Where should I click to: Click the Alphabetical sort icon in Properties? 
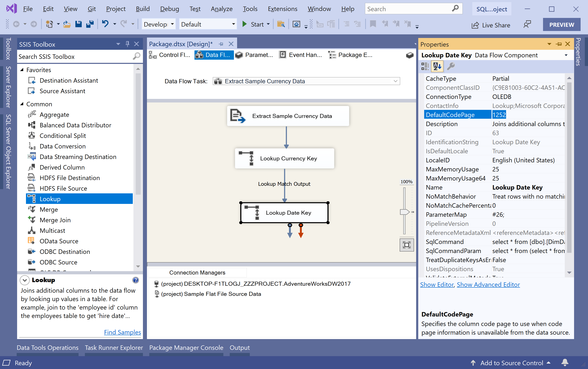437,66
